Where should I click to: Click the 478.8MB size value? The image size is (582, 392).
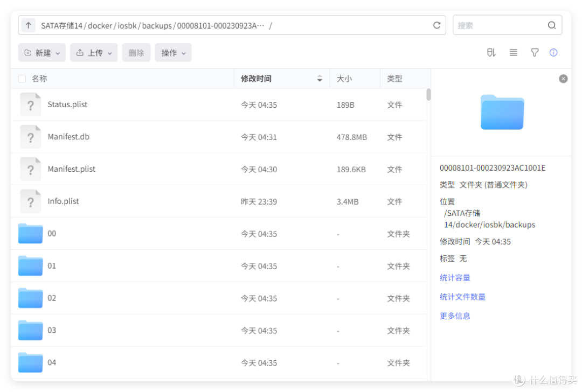[351, 137]
